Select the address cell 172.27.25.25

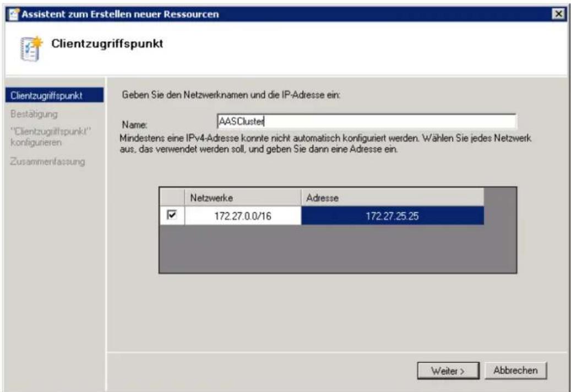coord(393,216)
